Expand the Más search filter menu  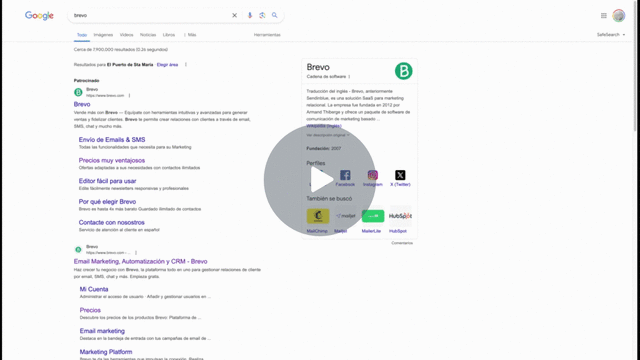point(190,35)
